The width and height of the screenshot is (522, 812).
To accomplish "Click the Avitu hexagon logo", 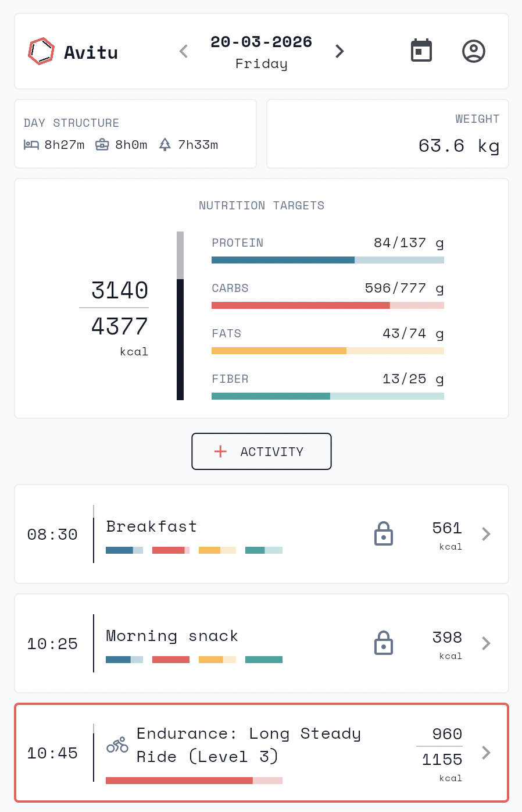I will pyautogui.click(x=41, y=51).
